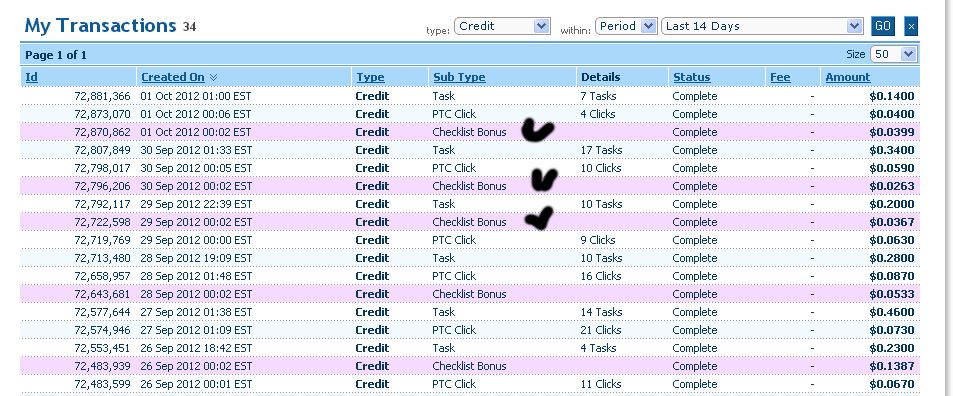Image resolution: width=953 pixels, height=396 pixels.
Task: Click transaction id 72,792,117
Action: coord(102,203)
